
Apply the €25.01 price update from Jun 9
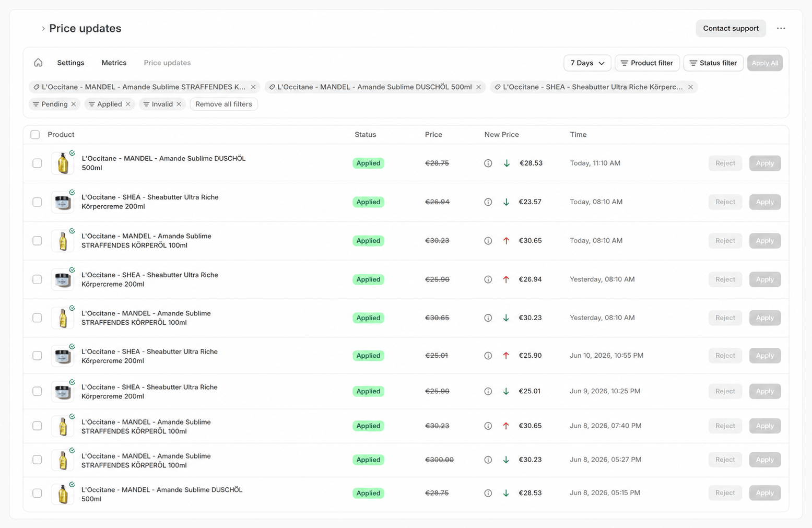click(x=765, y=391)
